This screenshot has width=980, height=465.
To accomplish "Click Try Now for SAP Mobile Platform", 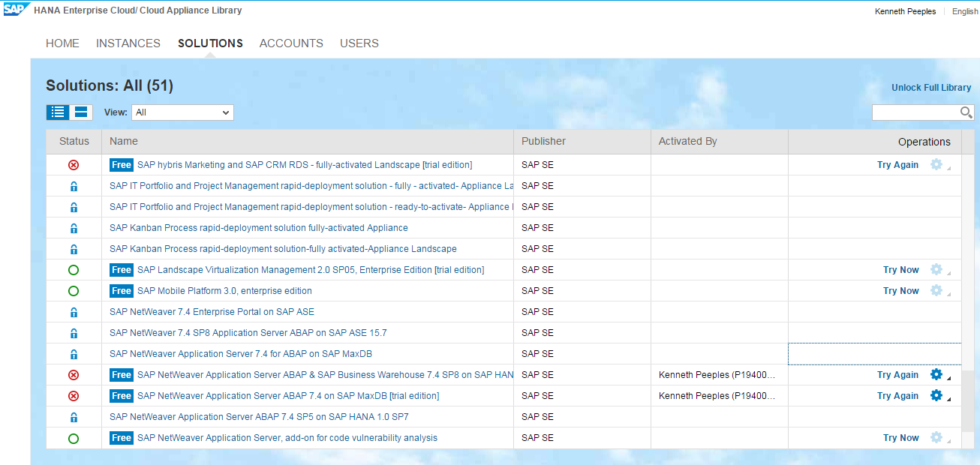I will [x=900, y=291].
